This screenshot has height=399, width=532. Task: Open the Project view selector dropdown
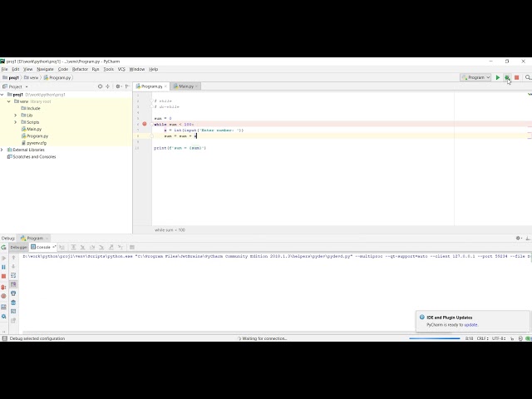coord(15,86)
